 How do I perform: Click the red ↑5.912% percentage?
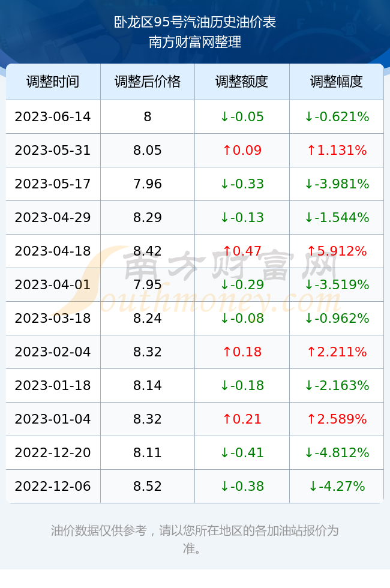click(x=337, y=251)
